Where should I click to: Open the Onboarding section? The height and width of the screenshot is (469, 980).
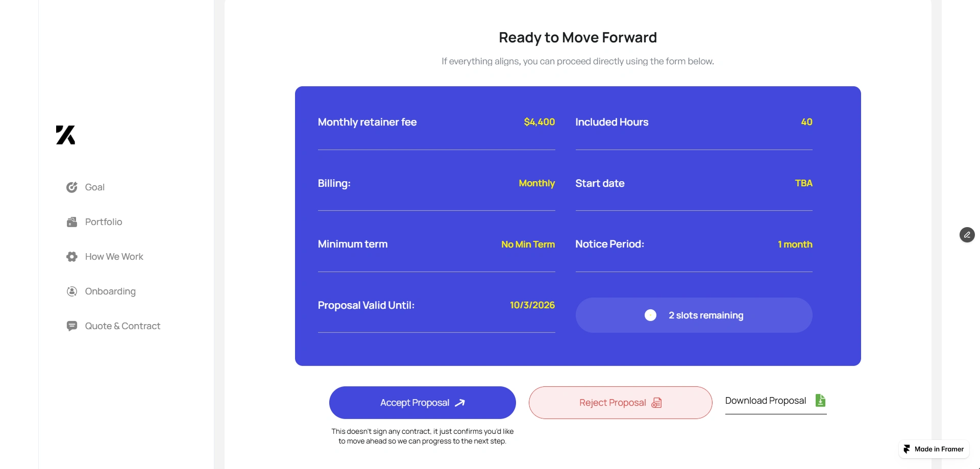110,291
